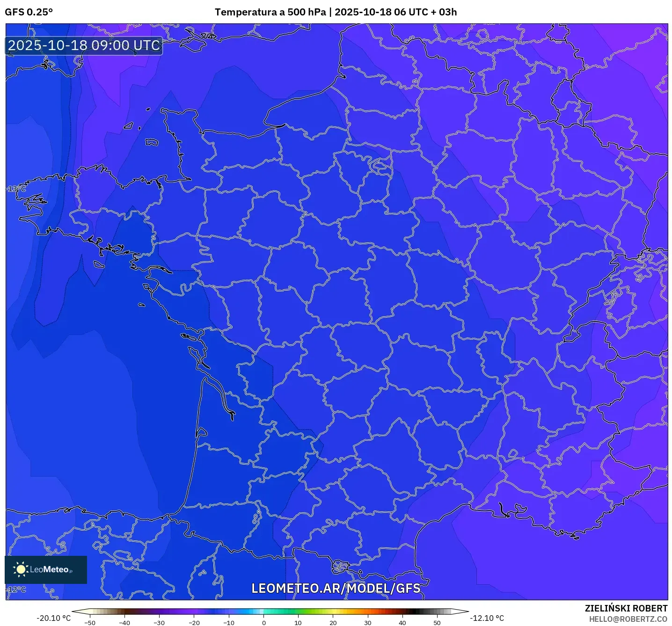The image size is (672, 626).
Task: Click the HELLO@ROBERTZ.CO email address
Action: click(628, 619)
